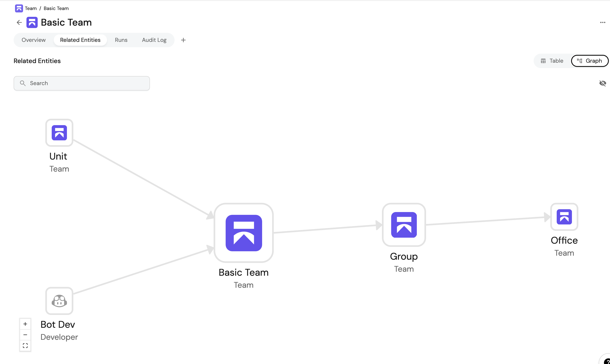The width and height of the screenshot is (610, 364).
Task: Switch to the Audit Log tab
Action: [x=154, y=40]
